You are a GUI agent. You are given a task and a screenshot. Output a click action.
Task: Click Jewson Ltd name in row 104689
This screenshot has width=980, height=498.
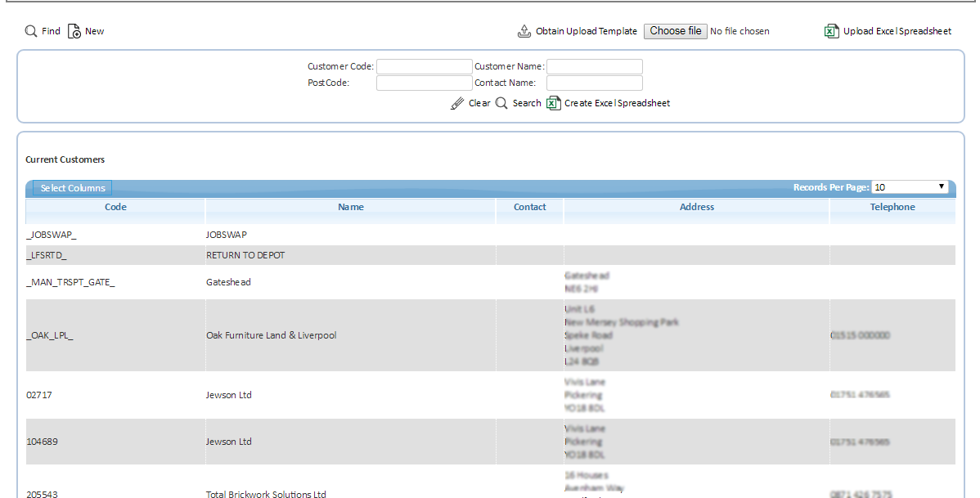[229, 442]
